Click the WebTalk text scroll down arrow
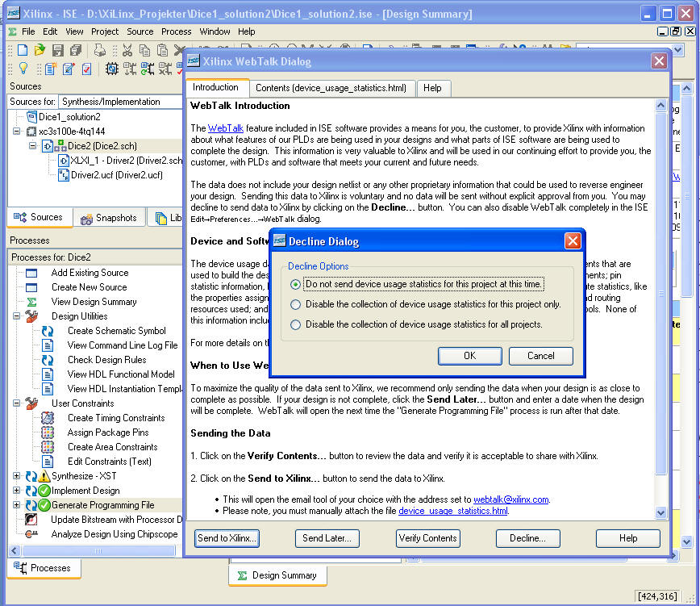 pyautogui.click(x=661, y=512)
